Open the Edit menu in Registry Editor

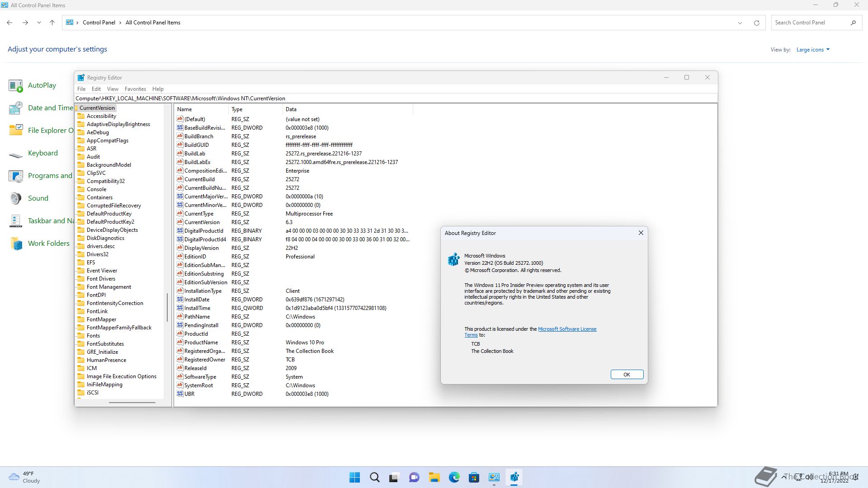pos(96,89)
